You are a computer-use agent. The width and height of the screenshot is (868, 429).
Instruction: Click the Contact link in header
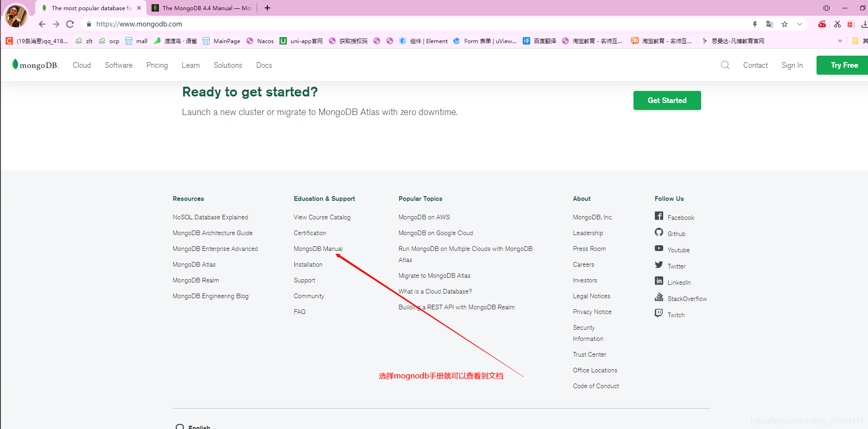[755, 65]
